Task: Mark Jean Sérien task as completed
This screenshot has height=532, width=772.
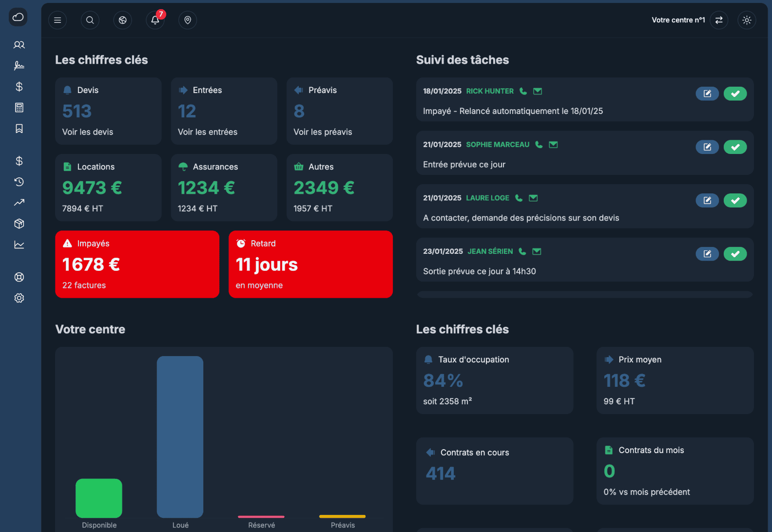Action: click(x=735, y=254)
